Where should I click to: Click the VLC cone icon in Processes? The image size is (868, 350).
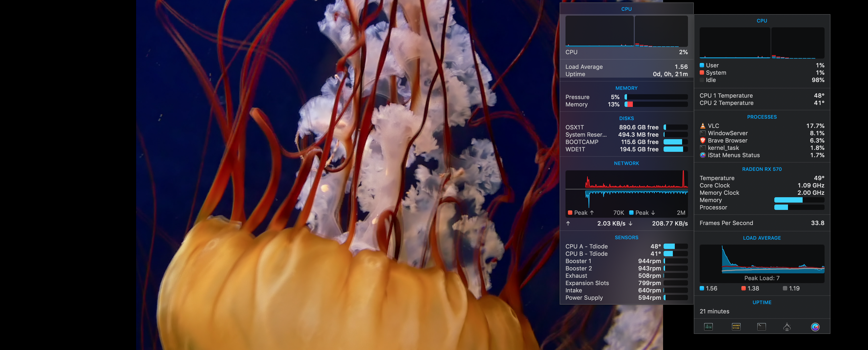(x=703, y=126)
